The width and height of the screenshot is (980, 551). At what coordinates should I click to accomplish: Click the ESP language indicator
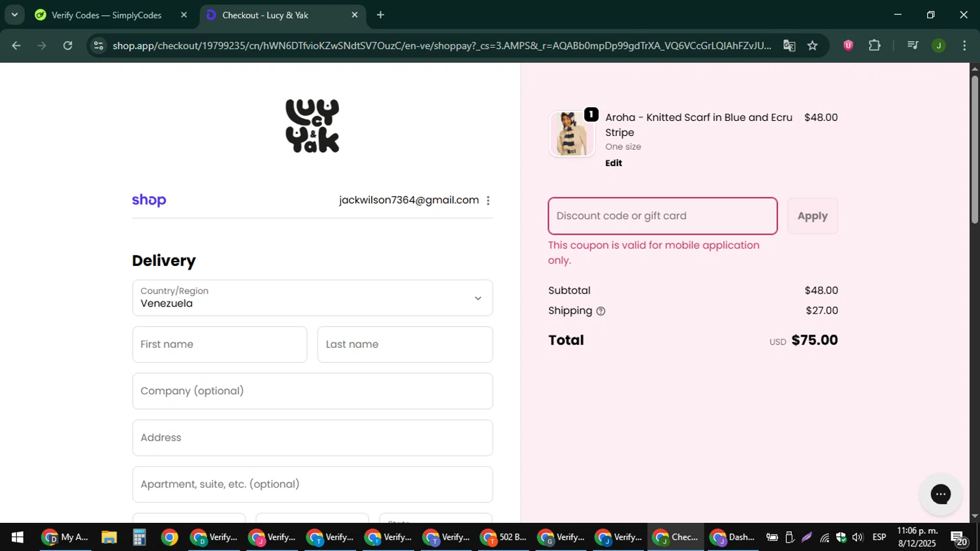point(879,537)
